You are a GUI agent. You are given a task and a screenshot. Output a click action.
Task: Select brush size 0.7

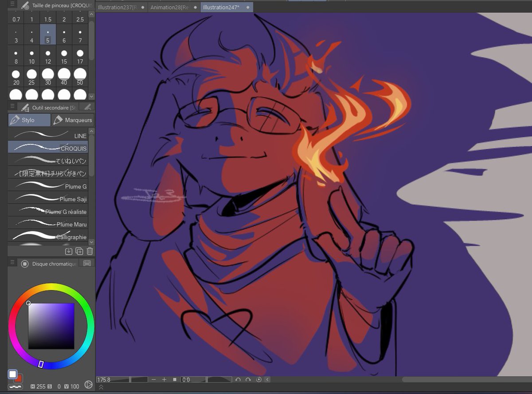(x=16, y=18)
